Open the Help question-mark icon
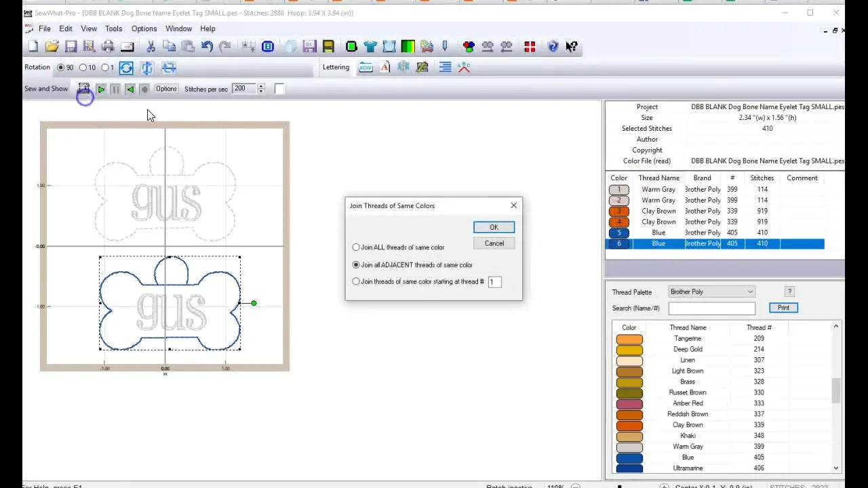This screenshot has height=488, width=868. [x=553, y=46]
